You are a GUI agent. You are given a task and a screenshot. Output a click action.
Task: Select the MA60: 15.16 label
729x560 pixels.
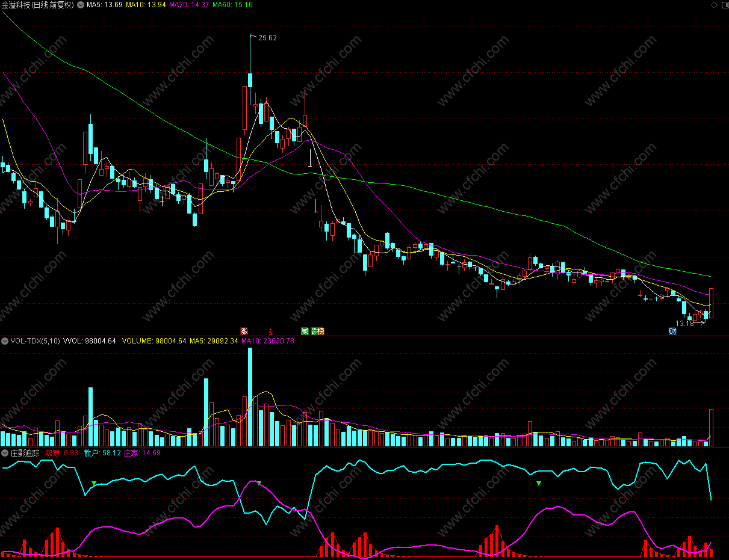[232, 5]
